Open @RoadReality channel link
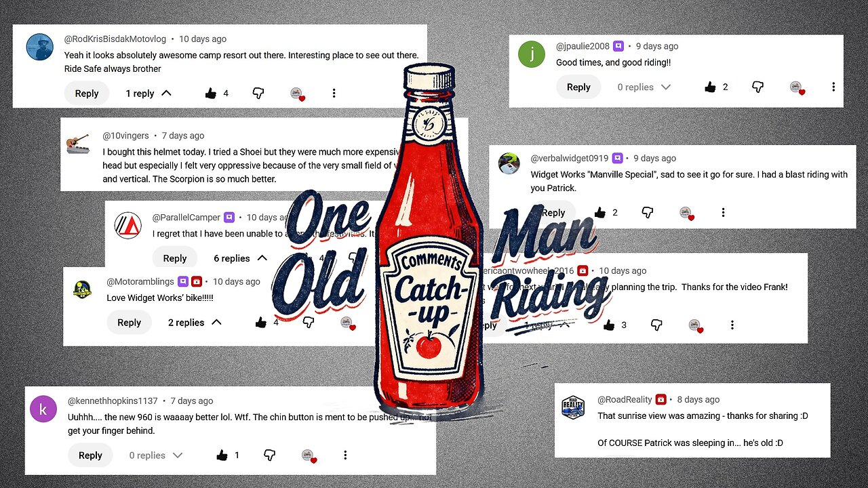Viewport: 868px width, 488px height. coord(625,399)
